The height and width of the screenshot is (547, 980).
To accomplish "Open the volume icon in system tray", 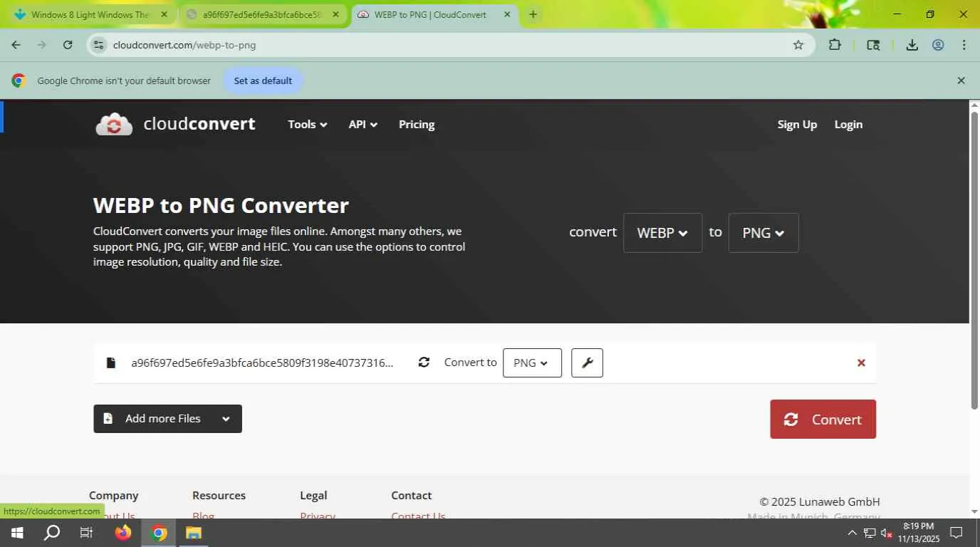I will [887, 533].
